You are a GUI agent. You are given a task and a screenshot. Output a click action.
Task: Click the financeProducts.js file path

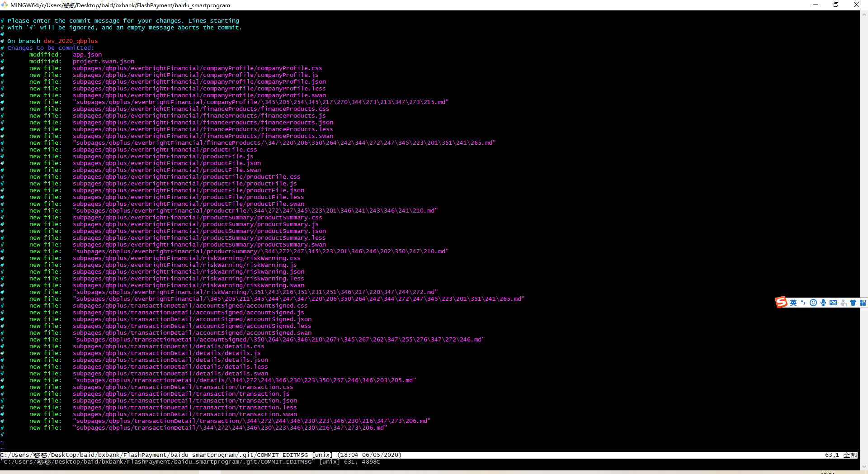coord(199,116)
